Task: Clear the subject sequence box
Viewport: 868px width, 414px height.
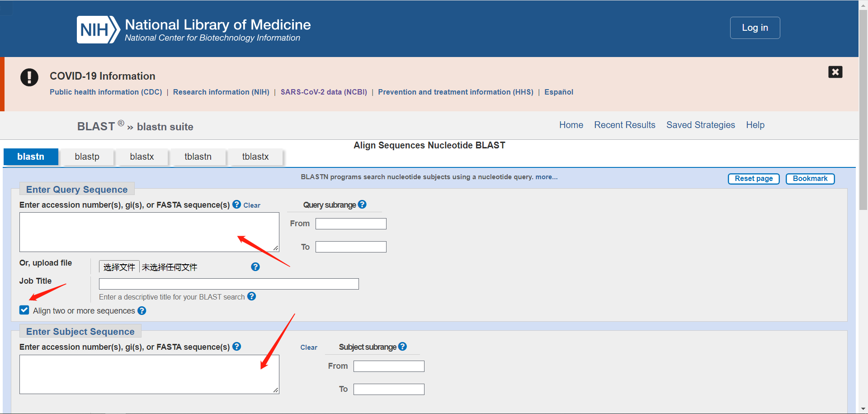Action: 309,347
